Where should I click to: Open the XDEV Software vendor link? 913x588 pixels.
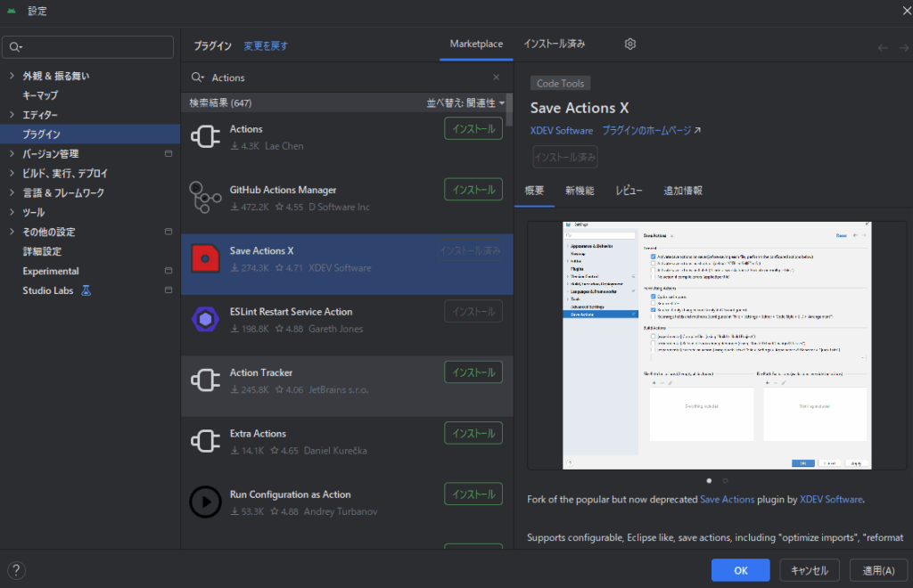pyautogui.click(x=561, y=130)
